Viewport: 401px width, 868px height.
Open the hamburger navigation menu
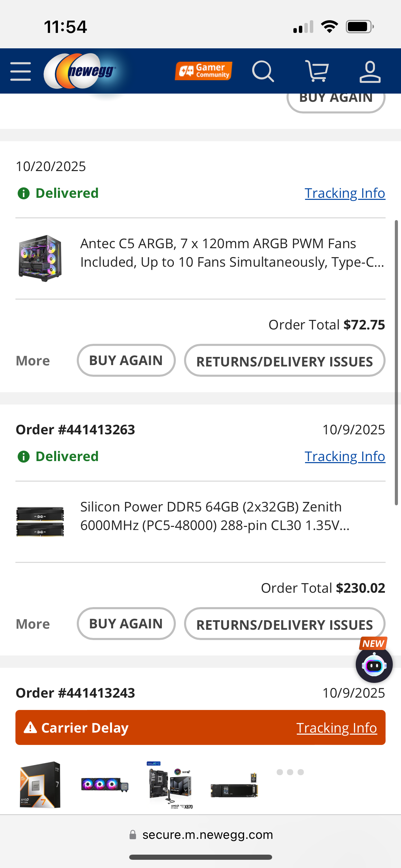coord(21,71)
